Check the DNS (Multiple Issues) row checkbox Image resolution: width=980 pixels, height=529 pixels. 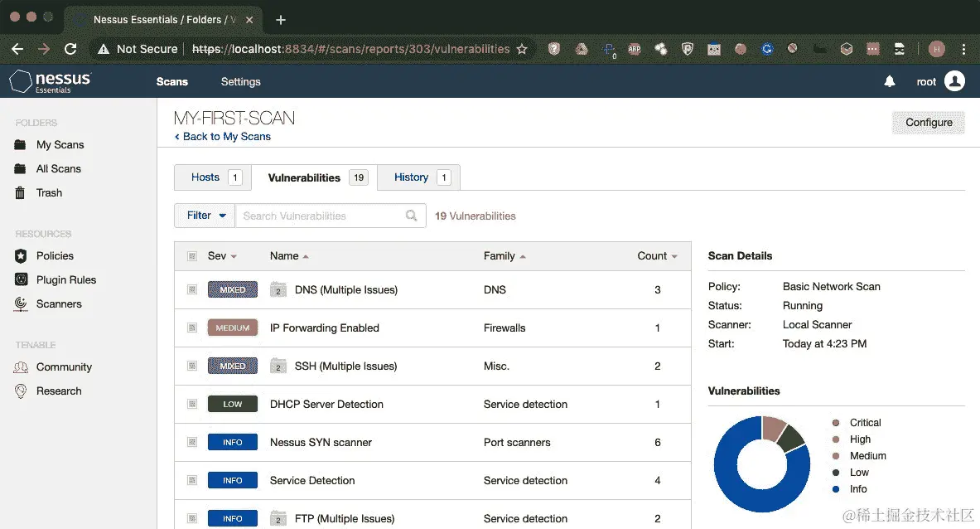click(x=192, y=289)
